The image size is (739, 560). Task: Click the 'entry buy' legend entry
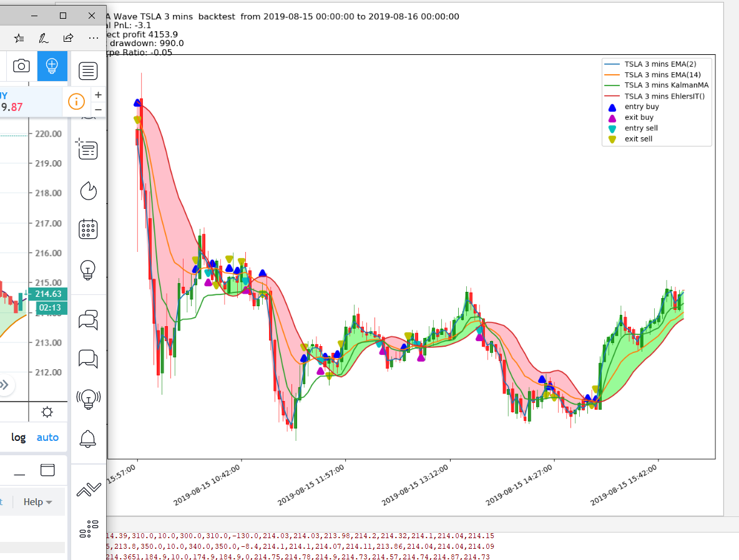(x=642, y=107)
